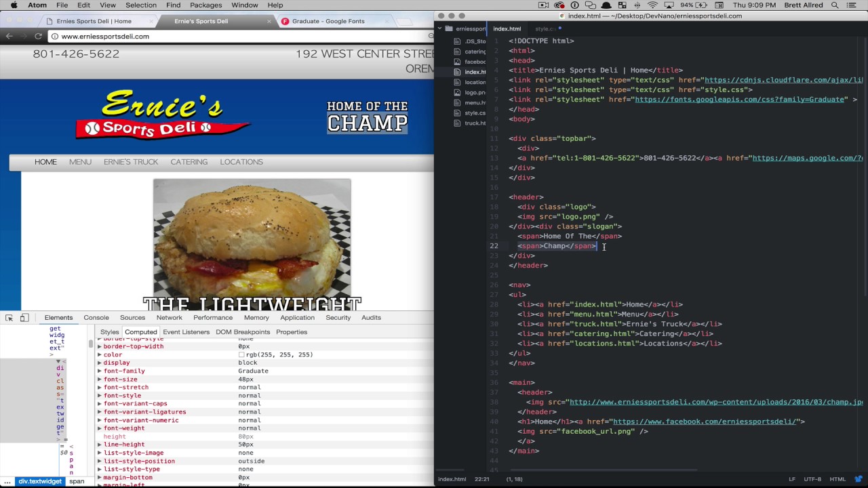Image resolution: width=868 pixels, height=488 pixels.
Task: Click the CATERING navigation link
Action: coord(189,162)
